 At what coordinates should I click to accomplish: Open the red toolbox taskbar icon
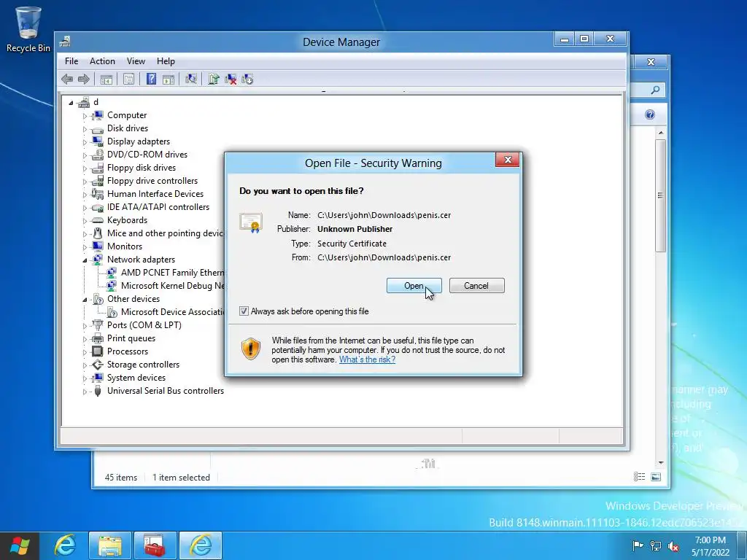point(155,545)
